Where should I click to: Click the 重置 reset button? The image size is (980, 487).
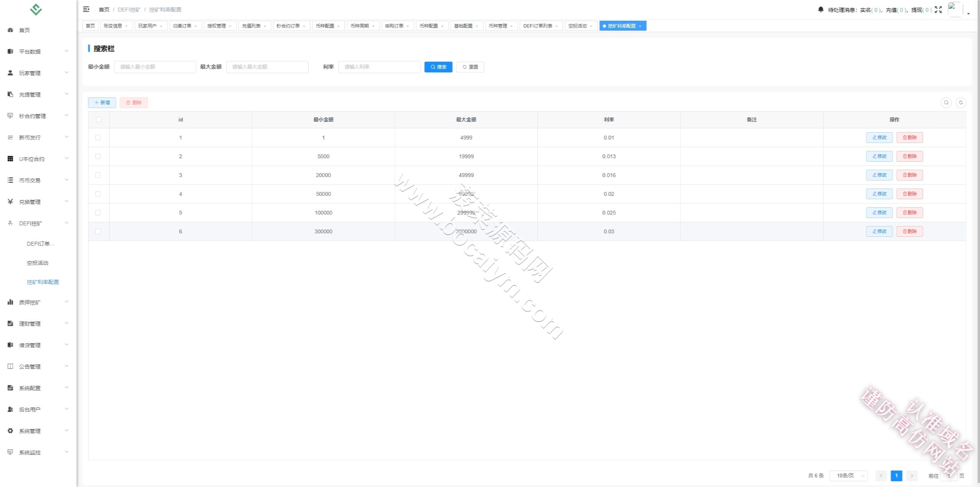470,67
